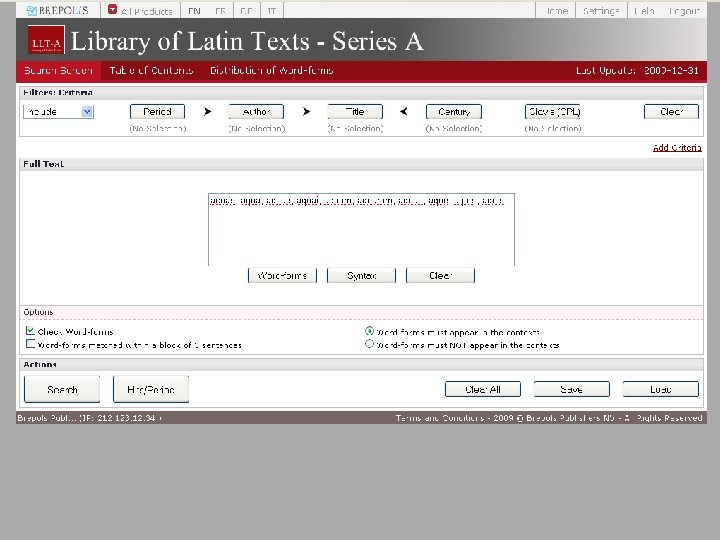Enable matching within block of sentences
Viewport: 720px width, 540px height.
point(30,343)
